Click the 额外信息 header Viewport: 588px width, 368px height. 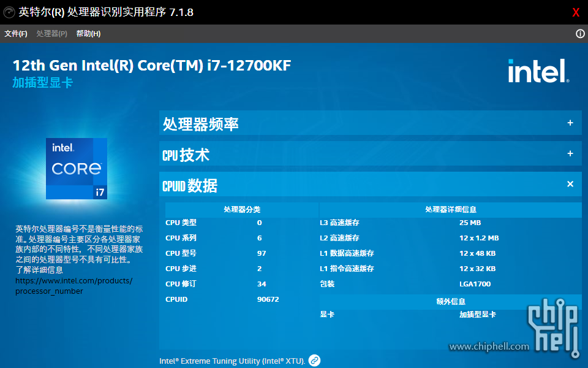point(450,302)
